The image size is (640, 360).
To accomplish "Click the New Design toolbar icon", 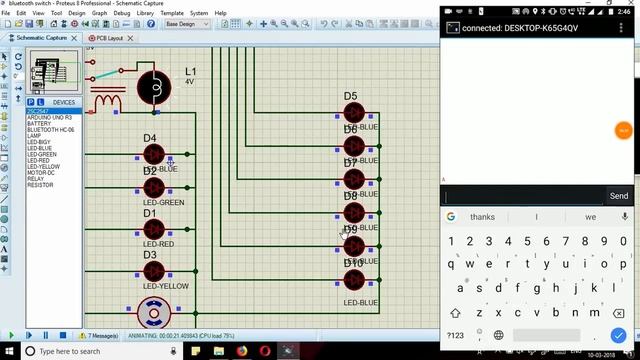I will pyautogui.click(x=8, y=24).
